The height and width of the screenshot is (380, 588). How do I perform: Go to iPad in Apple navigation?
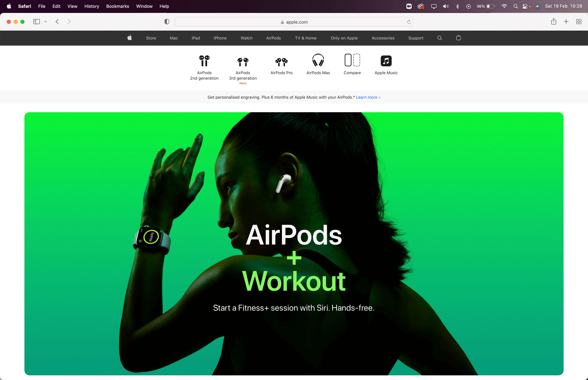196,38
